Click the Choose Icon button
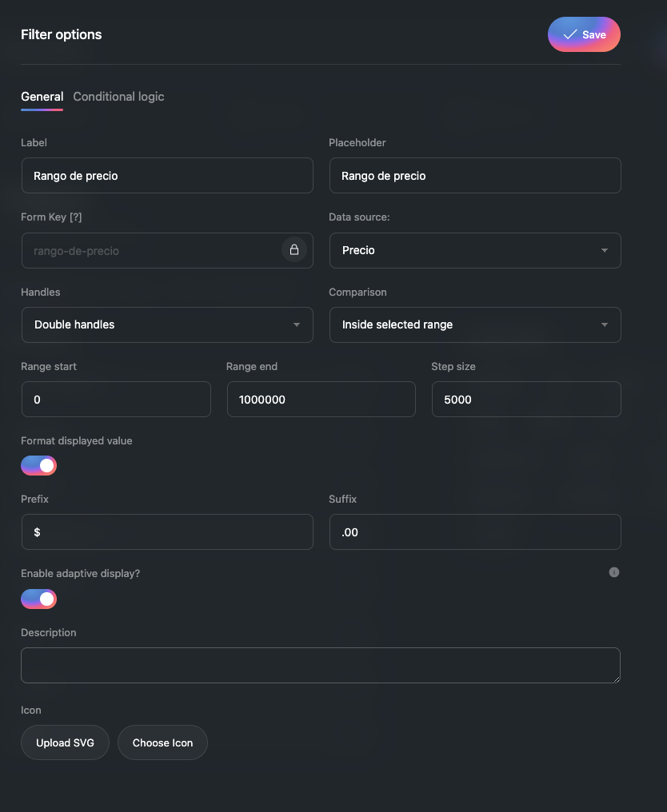Screen dimensions: 667x812 (162, 742)
